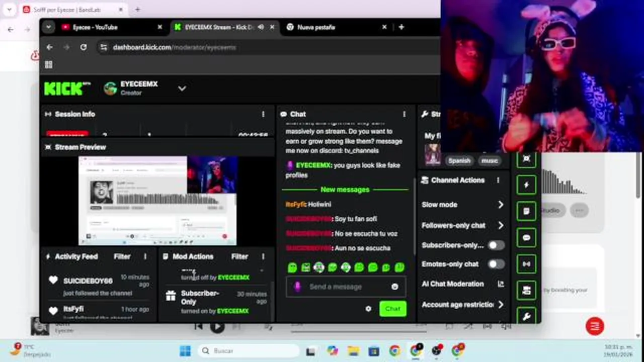
Task: Go back in the Kick browser window
Action: [x=49, y=47]
